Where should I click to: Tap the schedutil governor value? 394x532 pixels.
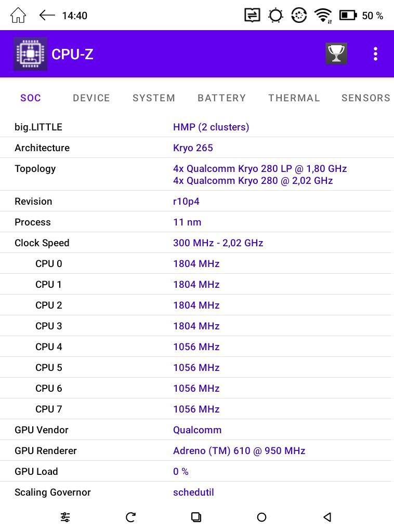pos(193,493)
